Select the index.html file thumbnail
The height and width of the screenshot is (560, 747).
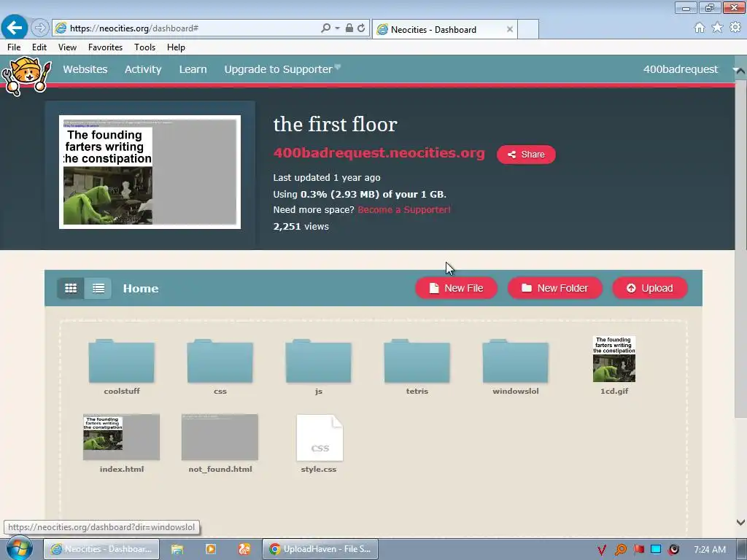coord(122,437)
